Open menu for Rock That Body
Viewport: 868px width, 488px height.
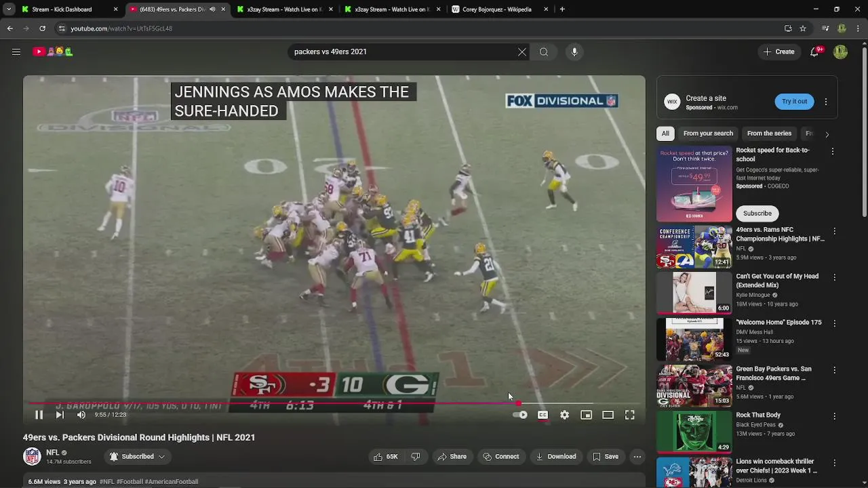[834, 417]
